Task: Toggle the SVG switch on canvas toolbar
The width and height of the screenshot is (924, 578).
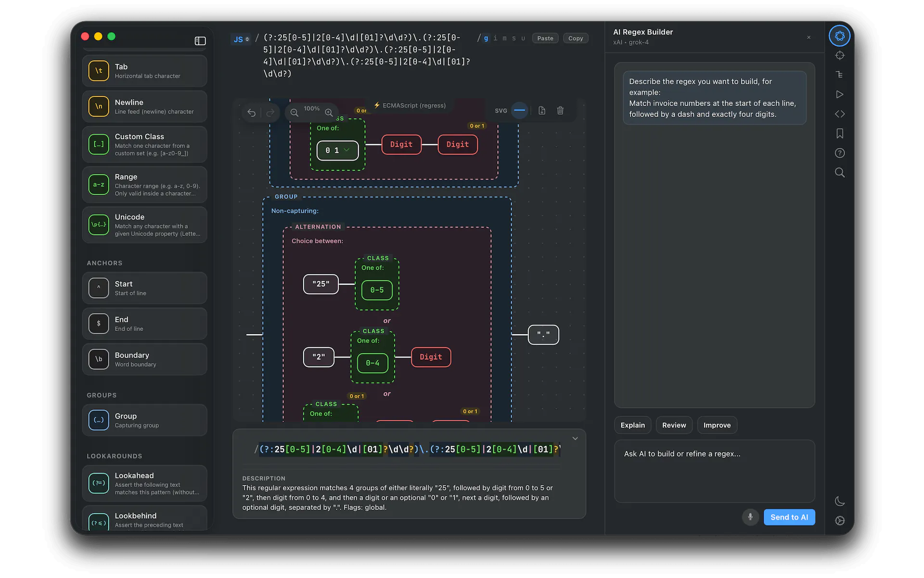Action: click(519, 110)
